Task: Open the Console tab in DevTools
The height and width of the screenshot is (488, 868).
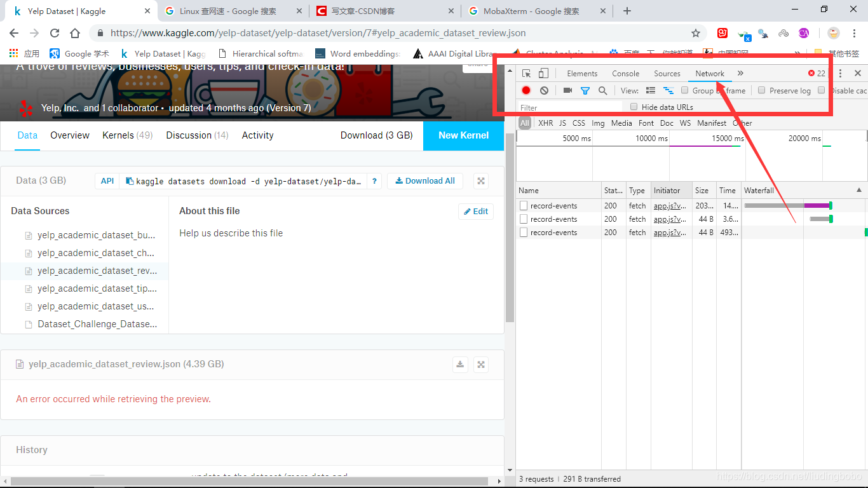Action: point(626,74)
